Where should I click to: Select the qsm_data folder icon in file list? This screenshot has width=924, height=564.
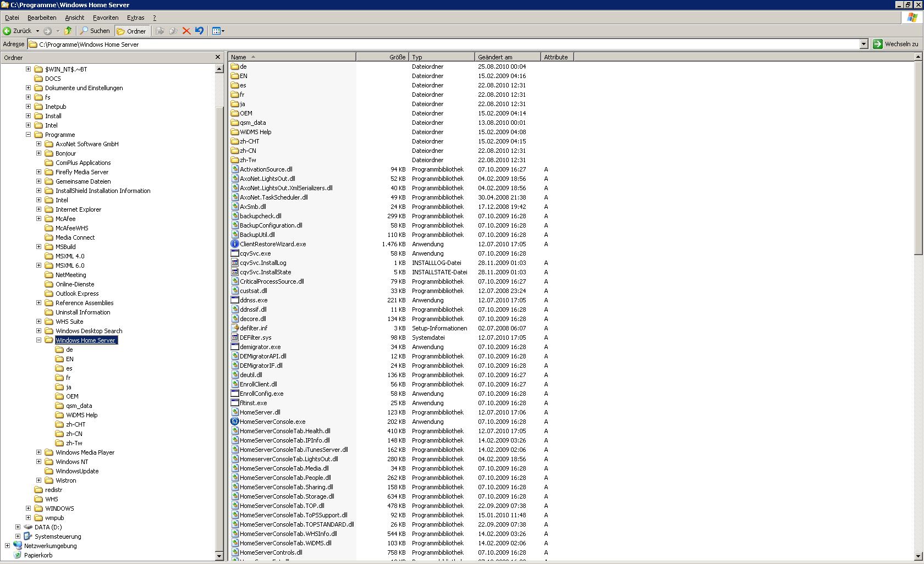click(235, 123)
